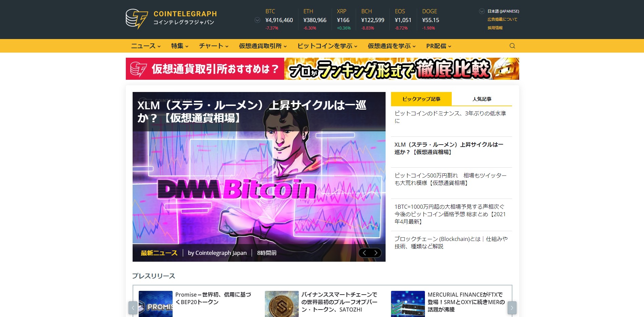Switch to the ピックアップ記事 tab
Screen dimensions: 644x317
[421, 99]
